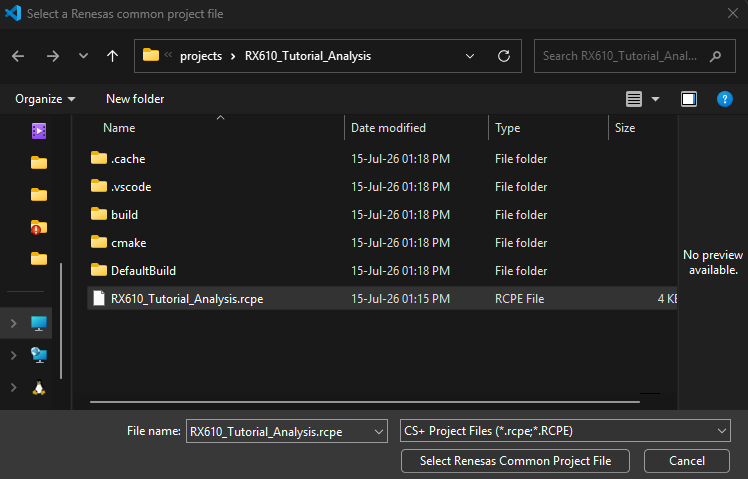Select the DefaultBuild folder
Image resolution: width=748 pixels, height=479 pixels.
[382, 271]
